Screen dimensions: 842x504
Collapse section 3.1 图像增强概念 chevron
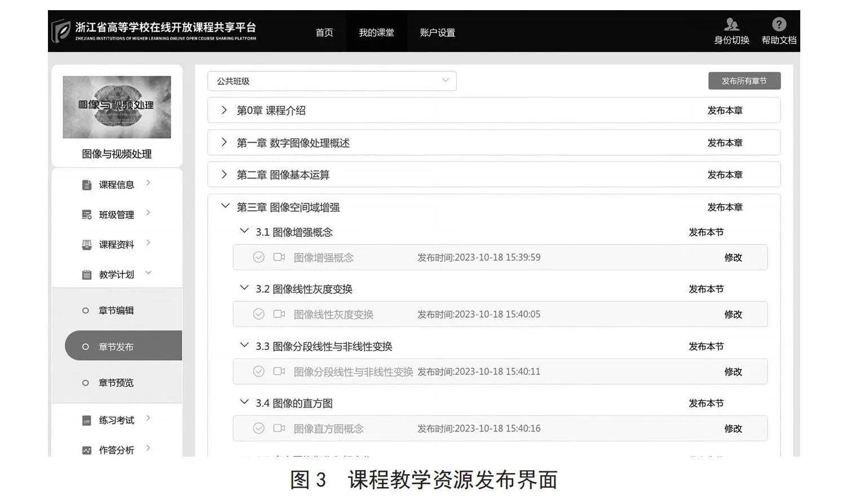(244, 231)
